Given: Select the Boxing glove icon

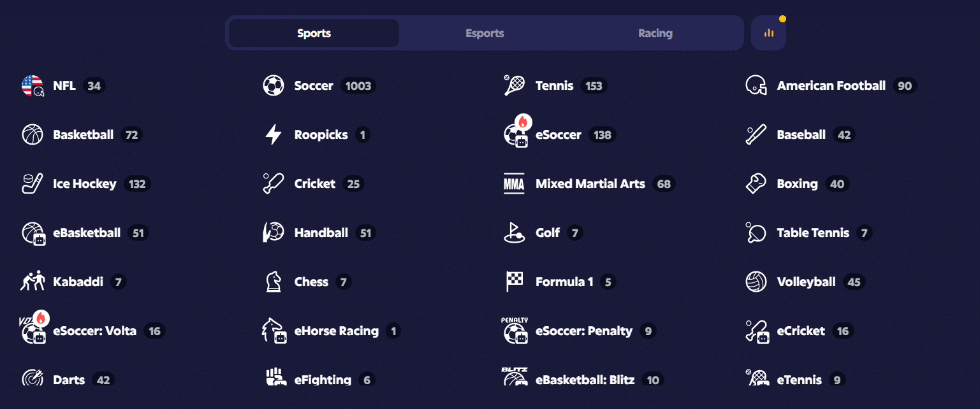Looking at the screenshot, I should pos(756,183).
